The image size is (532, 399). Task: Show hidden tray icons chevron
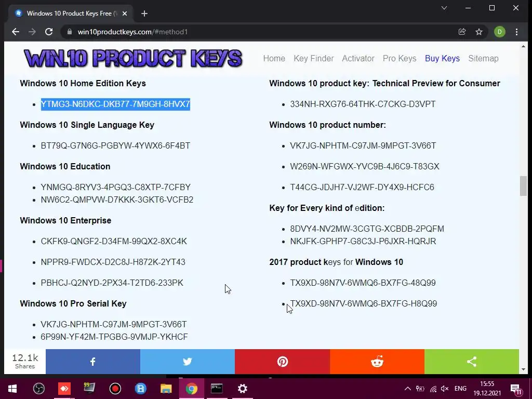408,389
